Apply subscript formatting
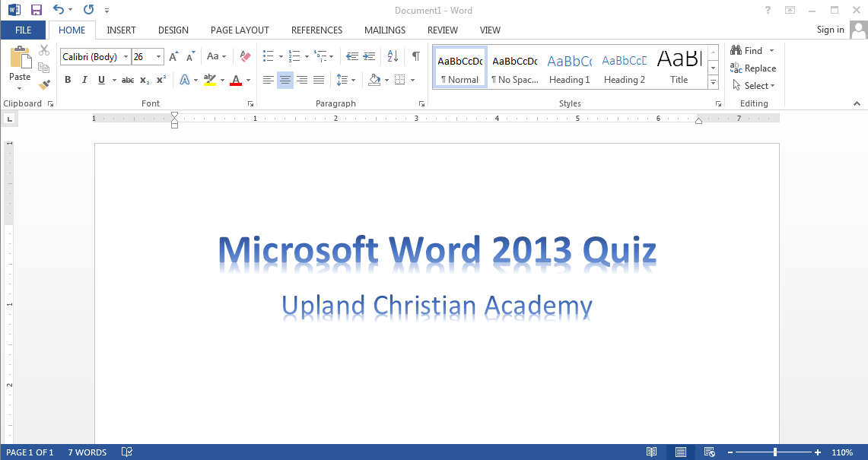868x460 pixels. coord(145,81)
